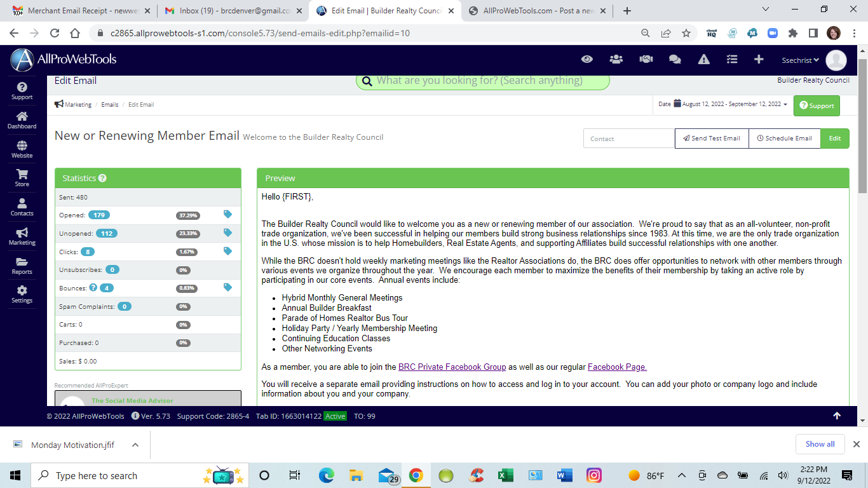Click the tag icon in the Bounces row
The image size is (868, 488).
(x=227, y=288)
